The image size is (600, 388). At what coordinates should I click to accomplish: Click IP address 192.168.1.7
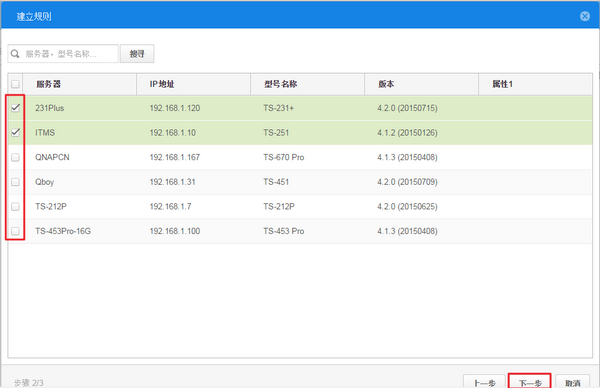coord(170,207)
